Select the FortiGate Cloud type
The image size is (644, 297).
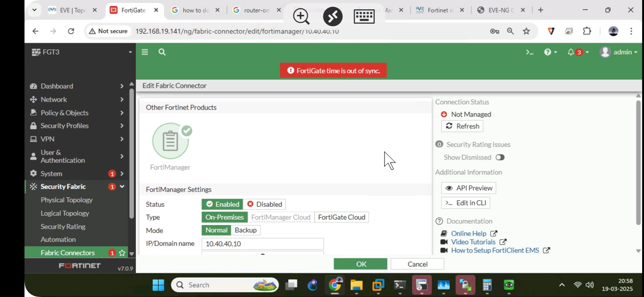click(x=342, y=217)
